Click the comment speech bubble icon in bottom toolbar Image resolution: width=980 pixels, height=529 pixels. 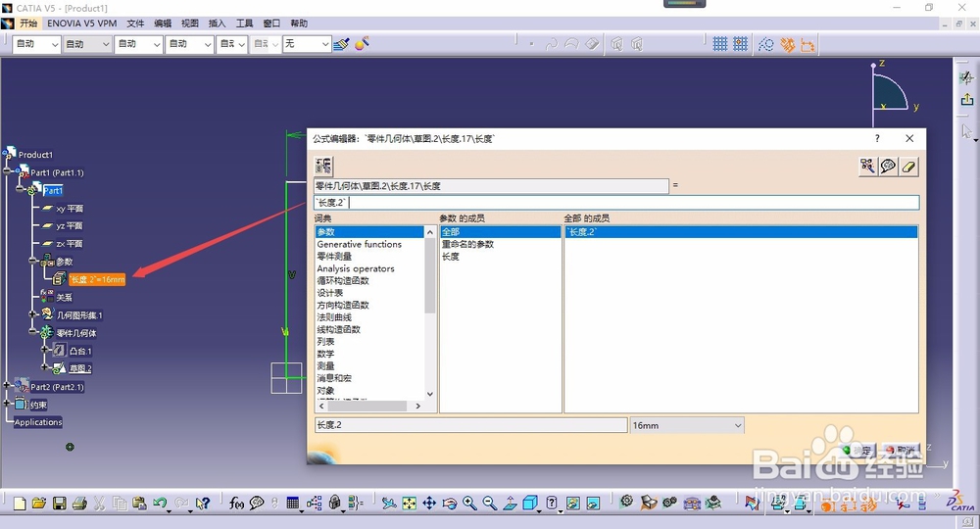pos(256,503)
